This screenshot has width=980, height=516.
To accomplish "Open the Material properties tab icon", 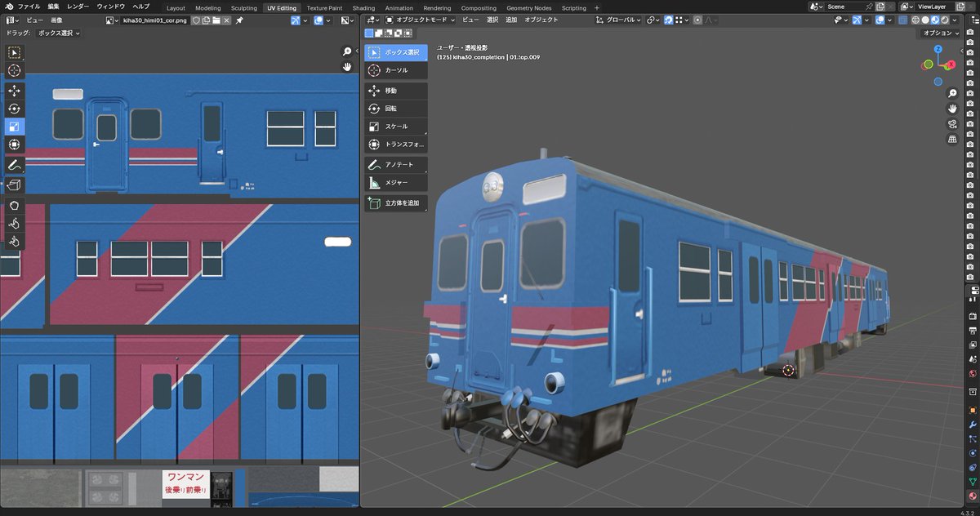I will click(973, 496).
